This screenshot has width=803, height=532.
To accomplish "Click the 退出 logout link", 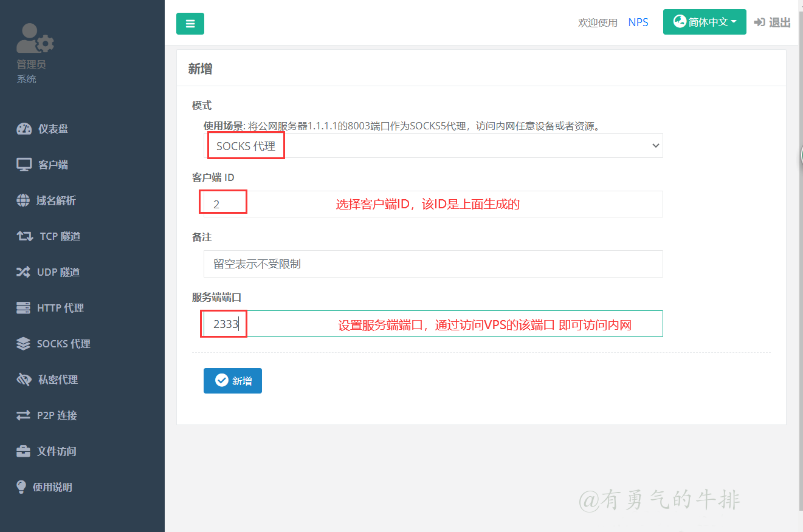I will [772, 22].
